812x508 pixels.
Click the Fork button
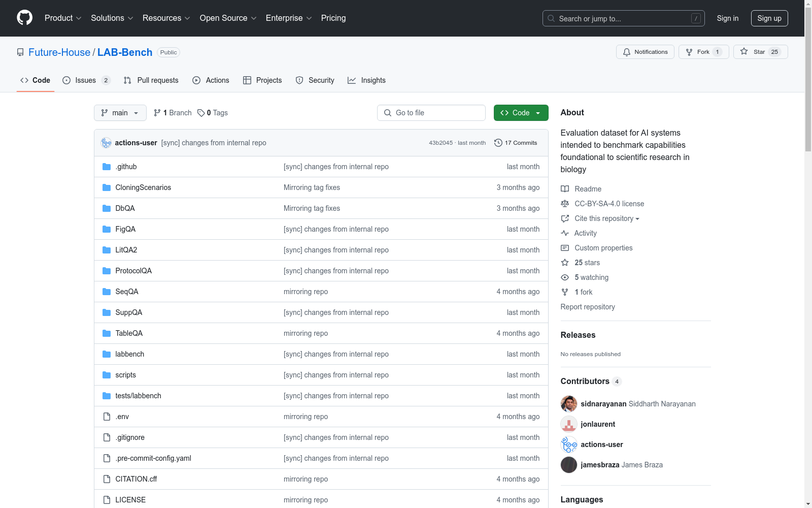(703, 52)
